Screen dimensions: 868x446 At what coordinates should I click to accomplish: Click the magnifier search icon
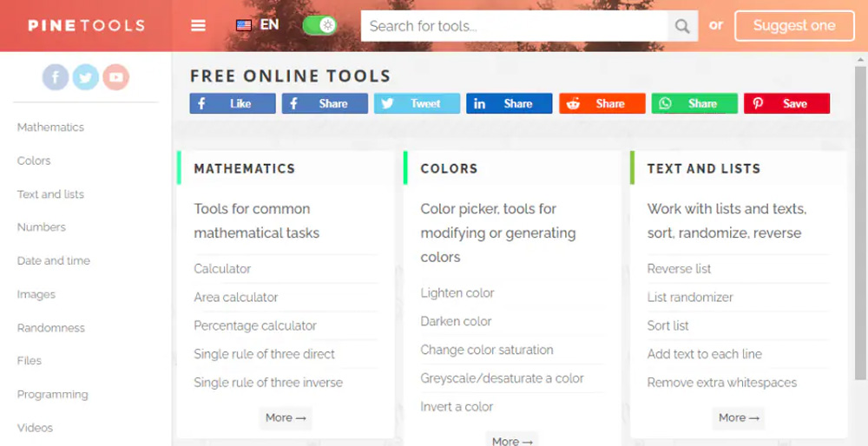point(682,26)
